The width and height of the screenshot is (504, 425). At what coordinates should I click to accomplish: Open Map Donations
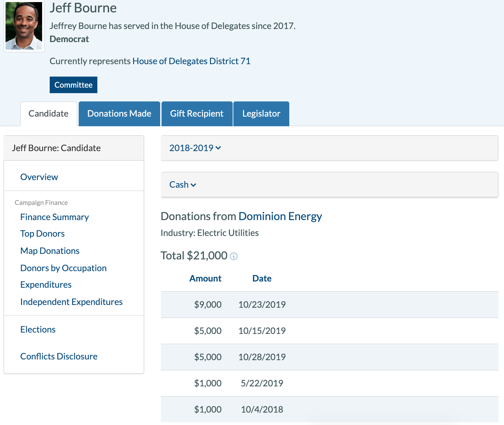(x=50, y=251)
